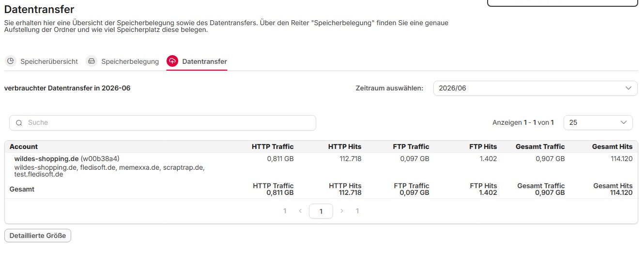
Task: Sort by HTTP Hits column header
Action: pos(345,147)
